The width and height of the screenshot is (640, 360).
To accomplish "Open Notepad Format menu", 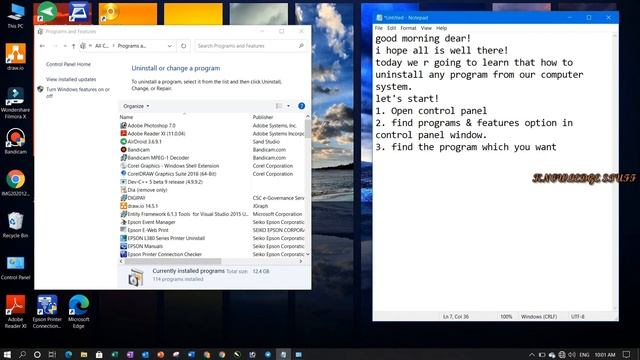I will [408, 28].
